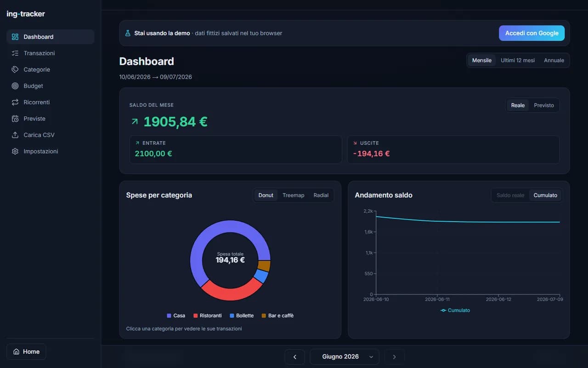Click the house icon on the Home button
The image size is (588, 368).
point(17,351)
